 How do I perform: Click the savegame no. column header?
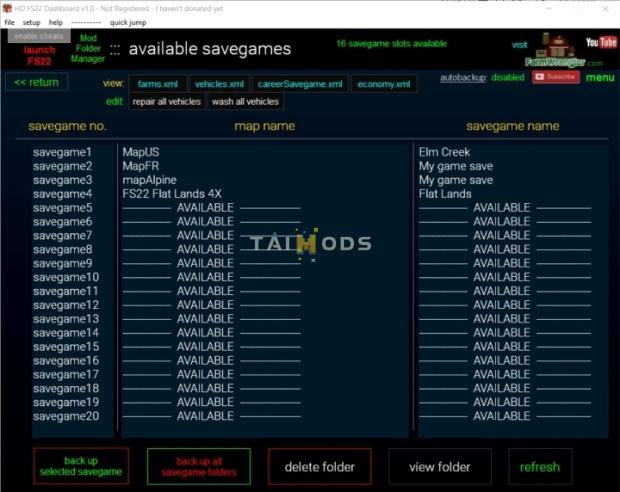click(67, 126)
